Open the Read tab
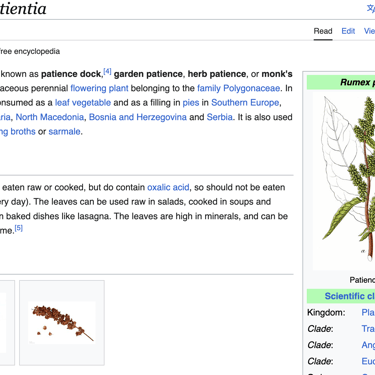Screen dimensions: 375x375 323,31
